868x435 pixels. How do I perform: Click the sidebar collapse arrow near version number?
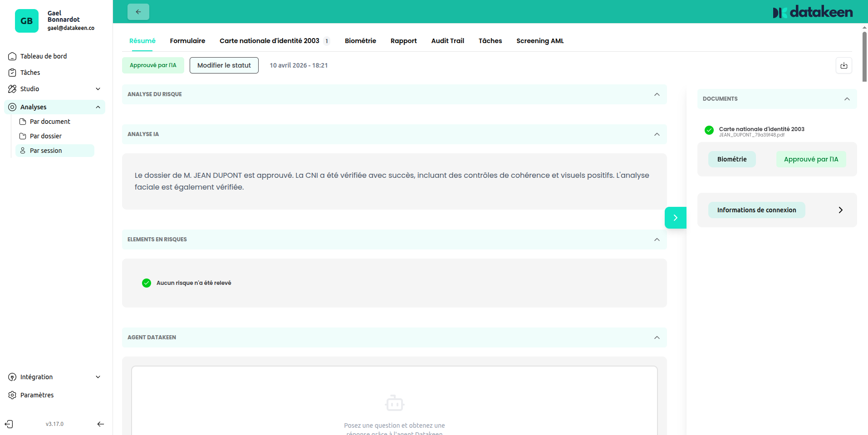pyautogui.click(x=100, y=424)
